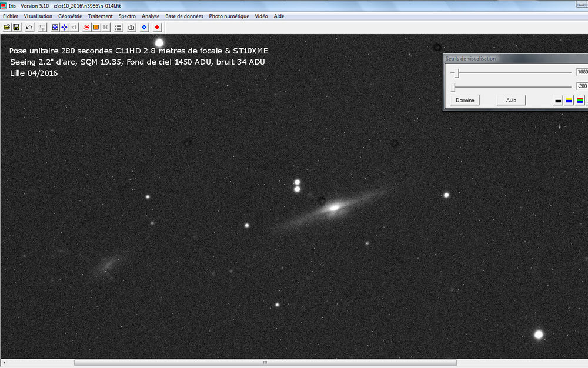
Task: Click the Iris application icon in title bar
Action: [x=4, y=6]
